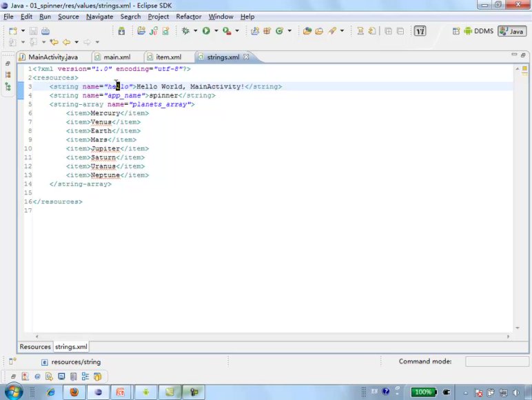
Task: Expand the Back history dropdown
Action: coord(76,42)
